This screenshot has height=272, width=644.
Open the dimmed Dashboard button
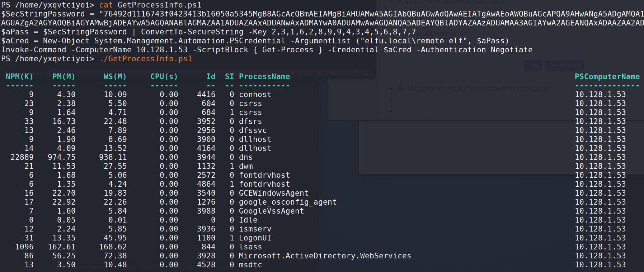(564, 65)
